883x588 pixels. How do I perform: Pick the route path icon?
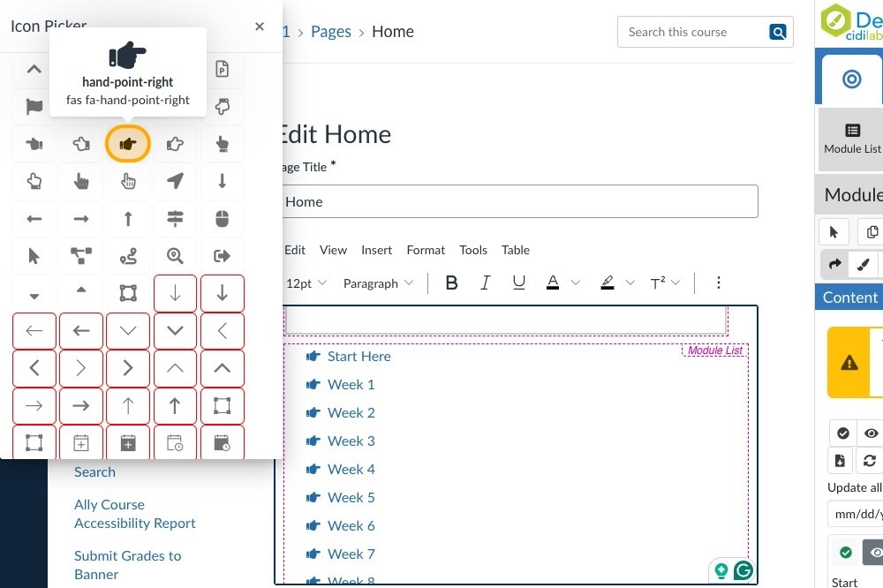tap(128, 256)
